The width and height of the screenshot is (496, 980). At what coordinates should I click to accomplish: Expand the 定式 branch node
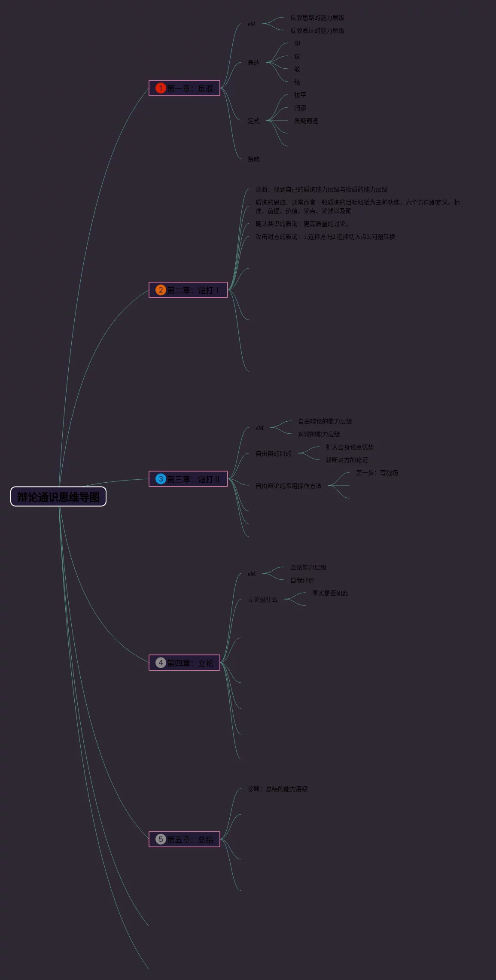[254, 121]
